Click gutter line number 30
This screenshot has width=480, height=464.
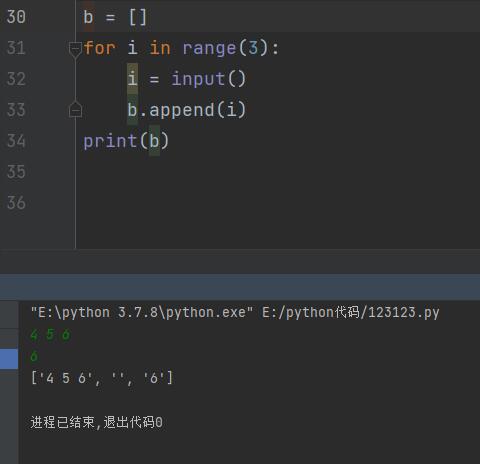click(16, 17)
